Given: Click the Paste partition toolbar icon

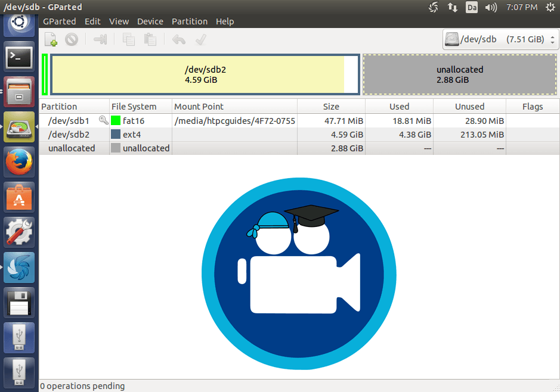Looking at the screenshot, I should pos(150,40).
